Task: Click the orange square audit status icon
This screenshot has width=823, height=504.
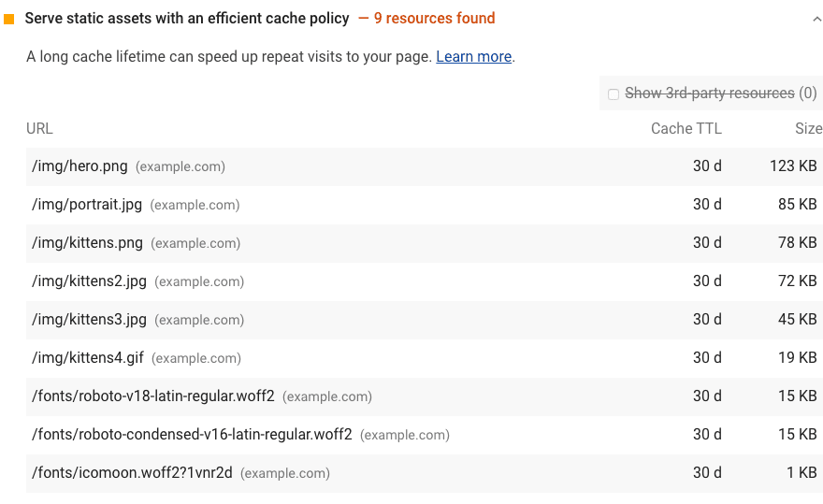Action: point(9,19)
